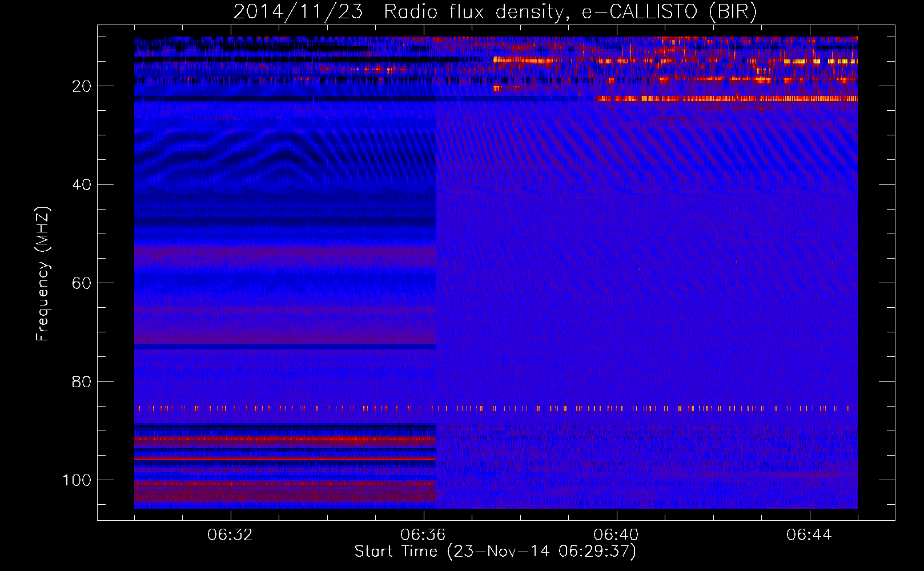The height and width of the screenshot is (571, 924).
Task: Click the 80 MHz frequency label
Action: [82, 381]
